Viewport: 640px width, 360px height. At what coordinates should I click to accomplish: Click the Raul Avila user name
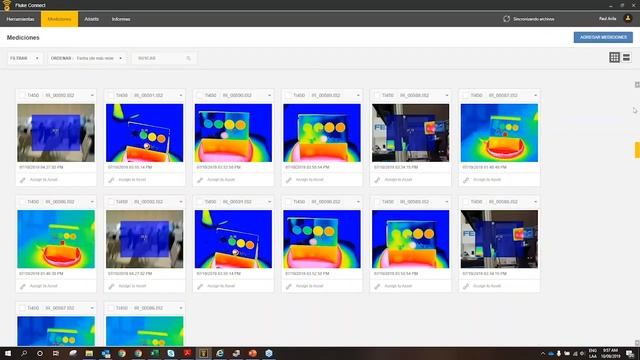[607, 19]
